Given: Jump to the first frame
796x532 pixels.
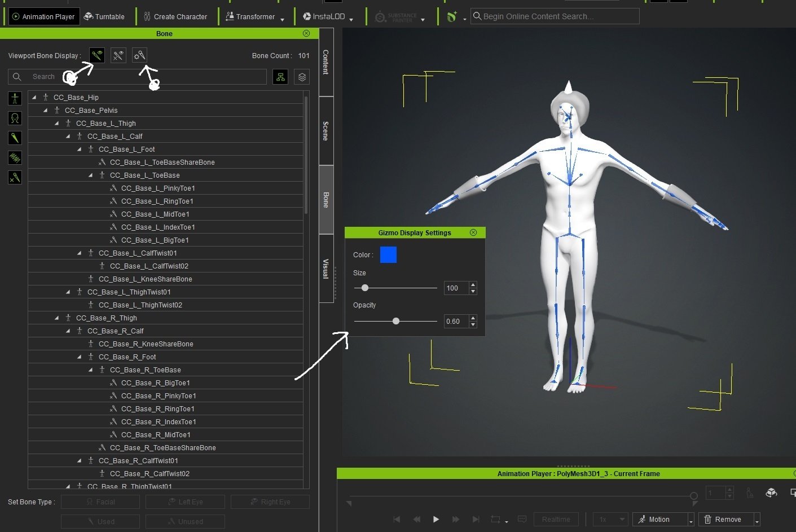Looking at the screenshot, I should coord(397,519).
